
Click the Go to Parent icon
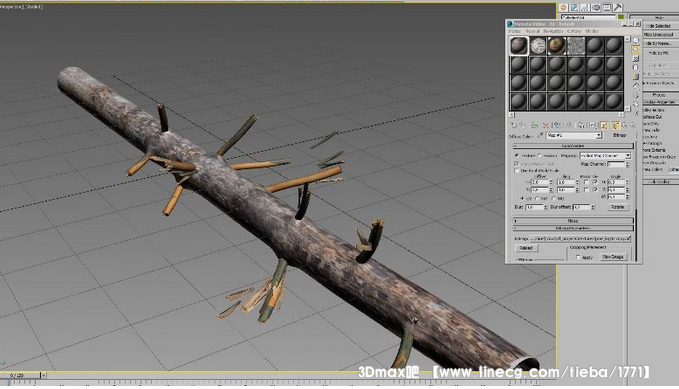tap(624, 125)
